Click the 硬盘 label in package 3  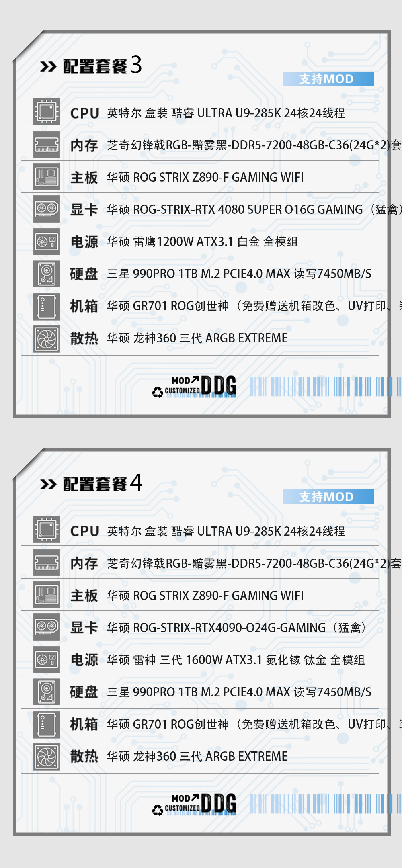click(84, 274)
